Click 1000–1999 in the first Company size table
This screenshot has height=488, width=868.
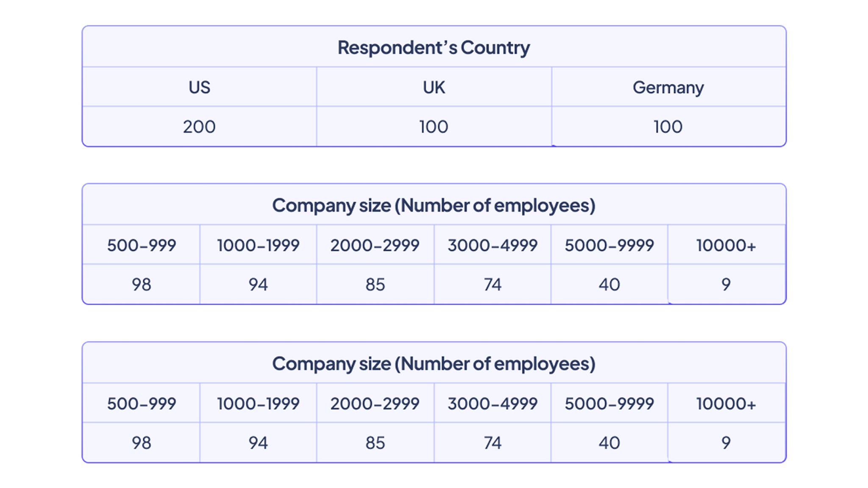[x=258, y=245]
